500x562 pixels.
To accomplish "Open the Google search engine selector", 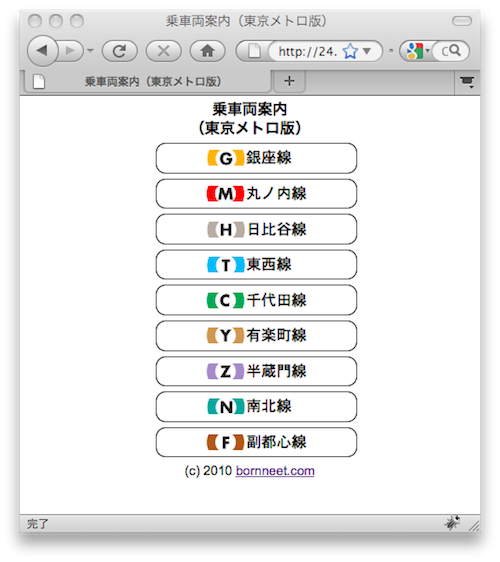I will click(x=418, y=51).
